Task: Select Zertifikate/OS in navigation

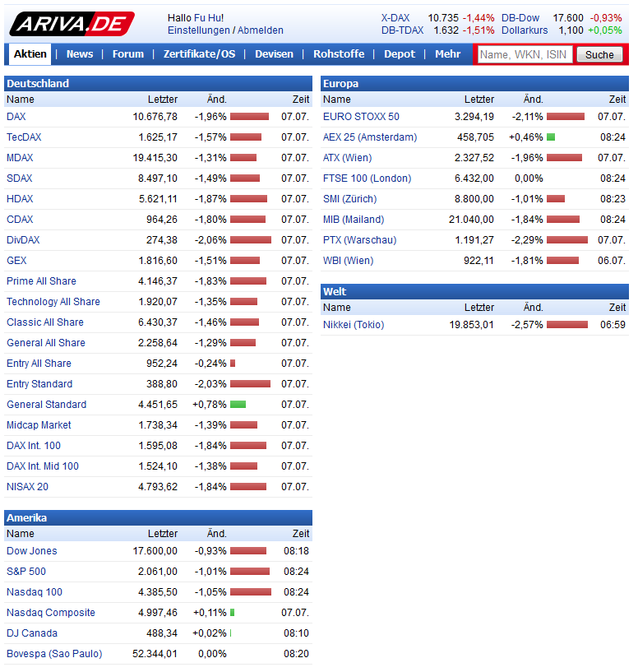Action: (199, 54)
